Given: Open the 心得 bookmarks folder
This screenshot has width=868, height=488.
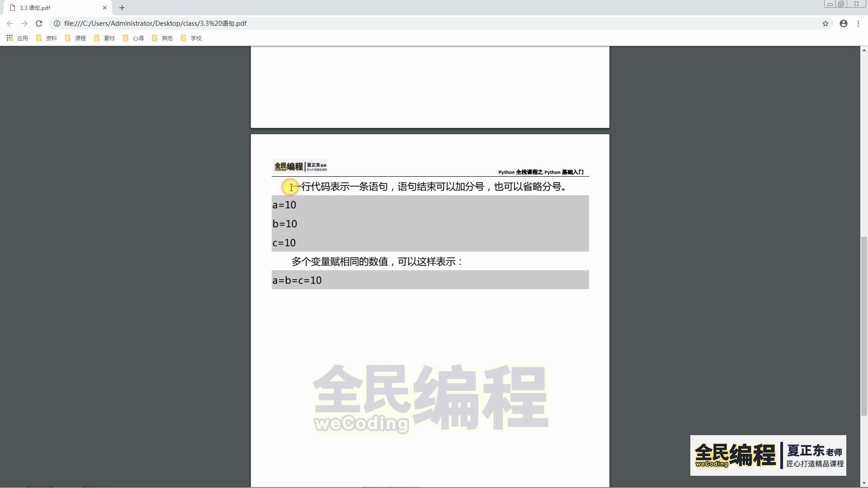Looking at the screenshot, I should click(x=133, y=38).
